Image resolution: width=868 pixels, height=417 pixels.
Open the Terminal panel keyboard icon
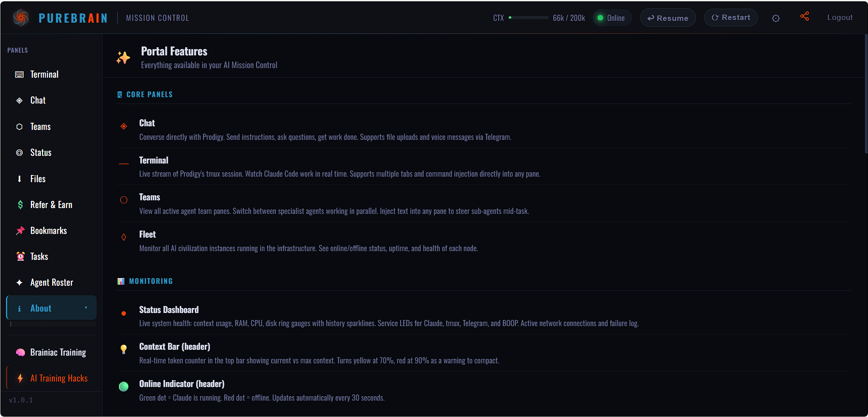point(20,74)
